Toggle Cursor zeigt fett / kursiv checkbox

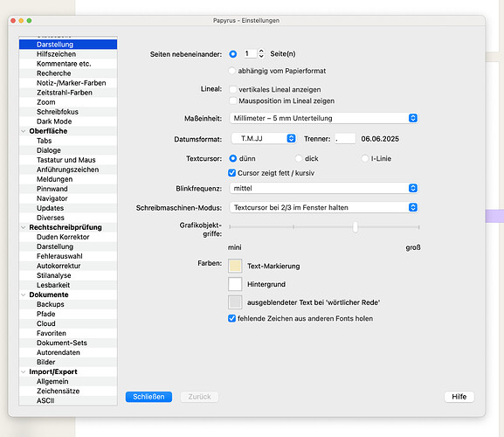(231, 173)
